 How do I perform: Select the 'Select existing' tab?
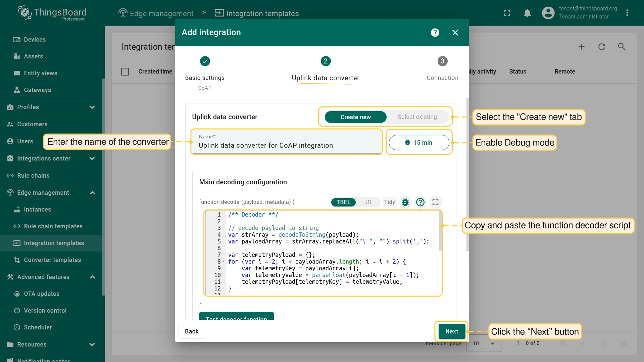pos(417,117)
